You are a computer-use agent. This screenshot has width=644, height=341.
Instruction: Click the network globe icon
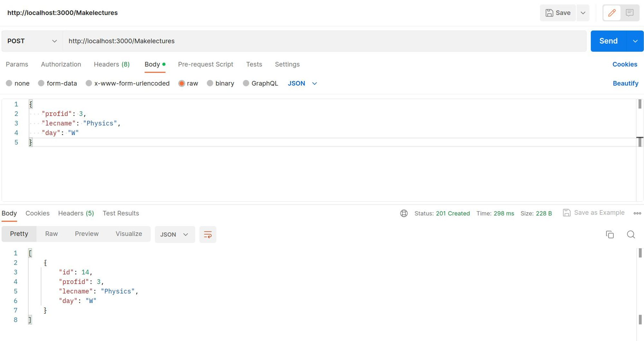[404, 213]
